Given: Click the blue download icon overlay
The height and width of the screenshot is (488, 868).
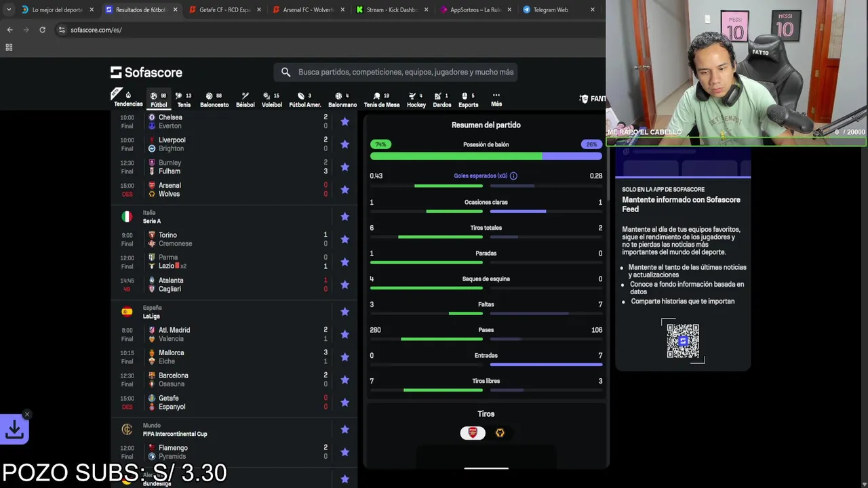Looking at the screenshot, I should pos(14,429).
